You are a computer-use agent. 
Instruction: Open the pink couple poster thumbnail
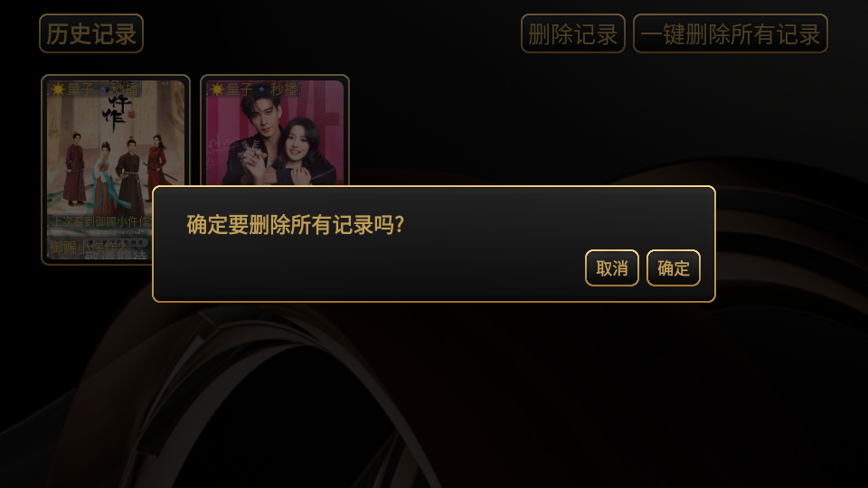(275, 132)
